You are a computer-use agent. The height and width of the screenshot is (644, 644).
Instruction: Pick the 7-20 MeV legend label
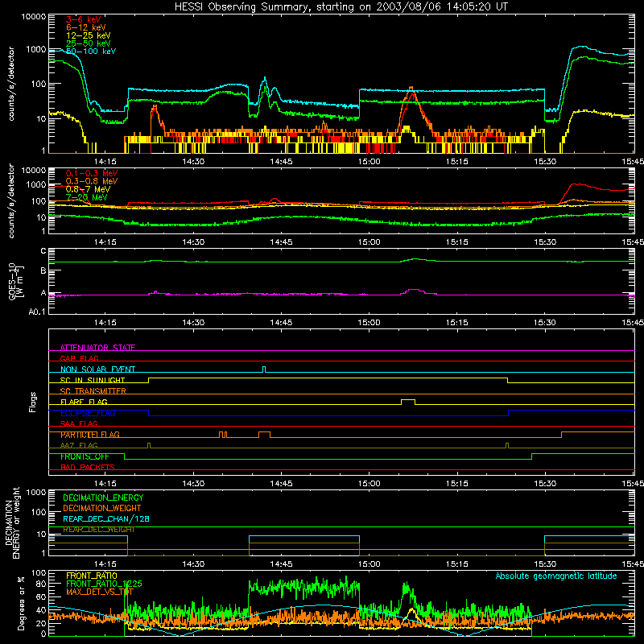[x=86, y=197]
